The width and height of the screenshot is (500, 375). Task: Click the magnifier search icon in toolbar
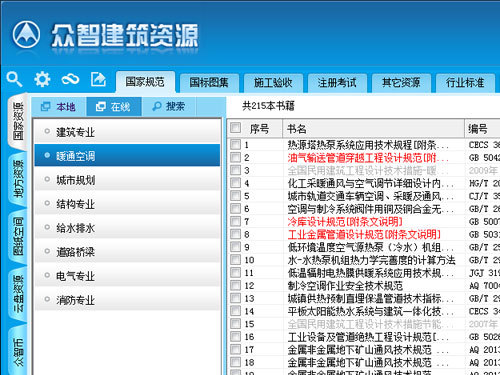14,79
